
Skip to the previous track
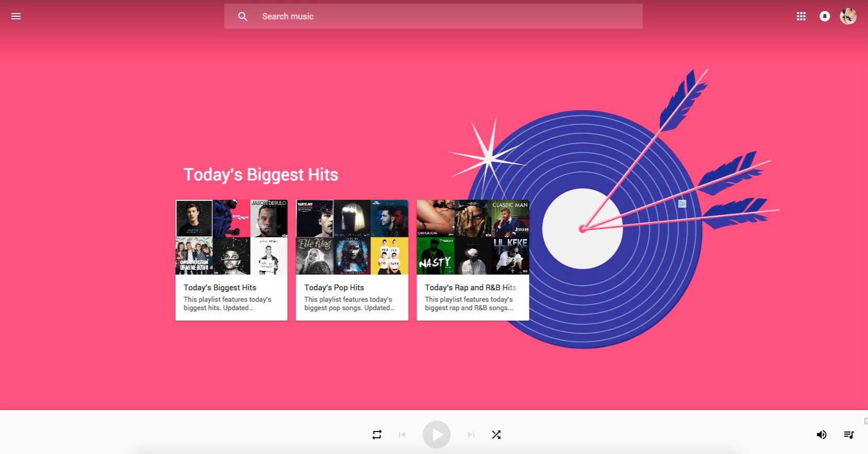(402, 435)
